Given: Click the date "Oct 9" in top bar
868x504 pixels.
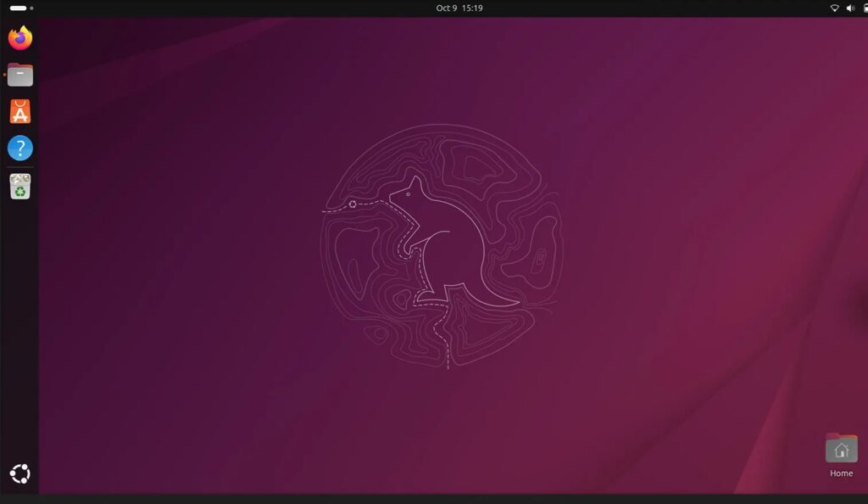Looking at the screenshot, I should pos(446,8).
